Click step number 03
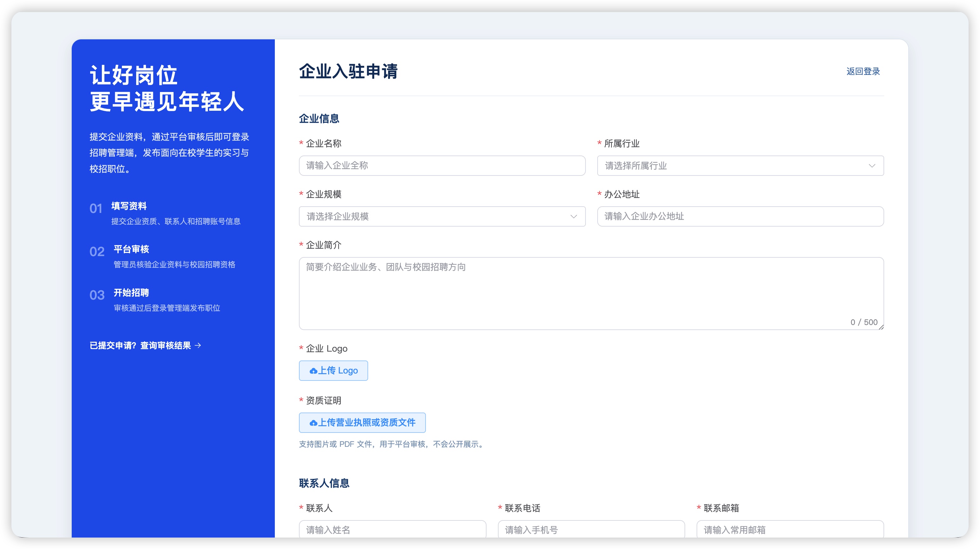Image resolution: width=980 pixels, height=549 pixels. (97, 295)
